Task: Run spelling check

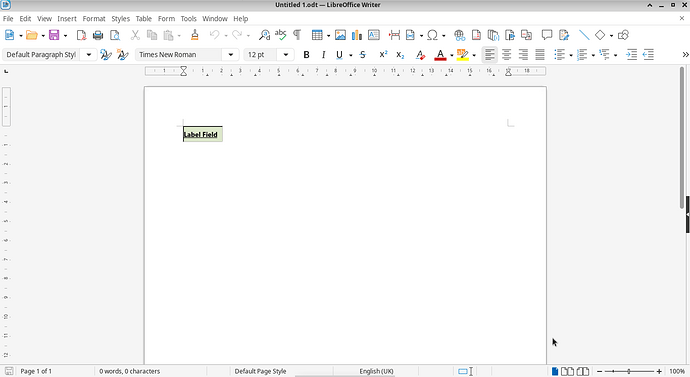Action: pos(280,35)
